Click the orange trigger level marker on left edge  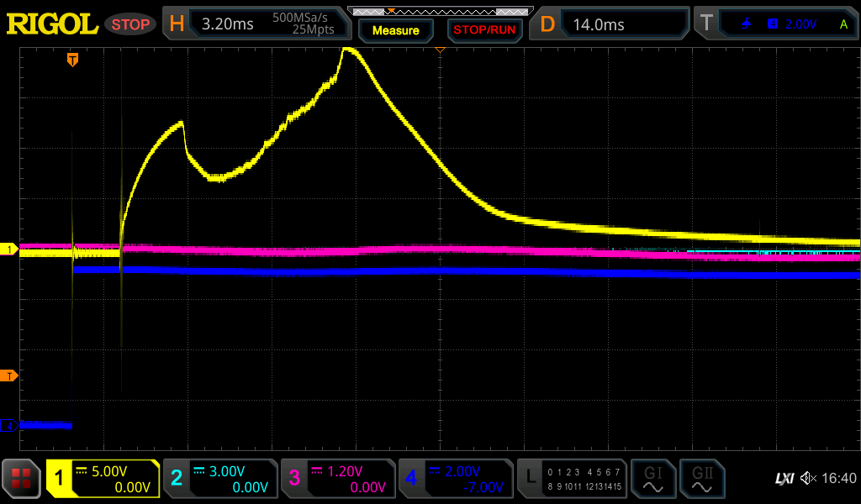[9, 375]
